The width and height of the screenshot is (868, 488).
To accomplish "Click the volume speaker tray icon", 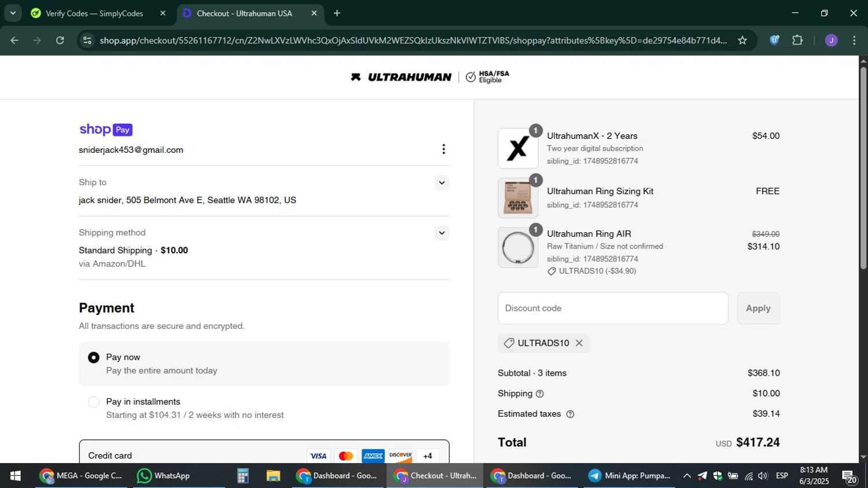I will coord(763,476).
